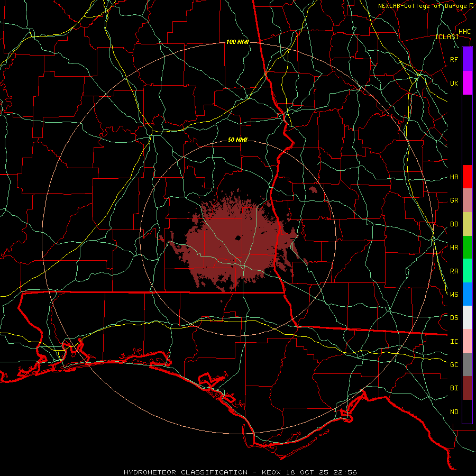Click the 50 NMI range ring label
Image resolution: width=476 pixels, height=476 pixels.
point(237,140)
